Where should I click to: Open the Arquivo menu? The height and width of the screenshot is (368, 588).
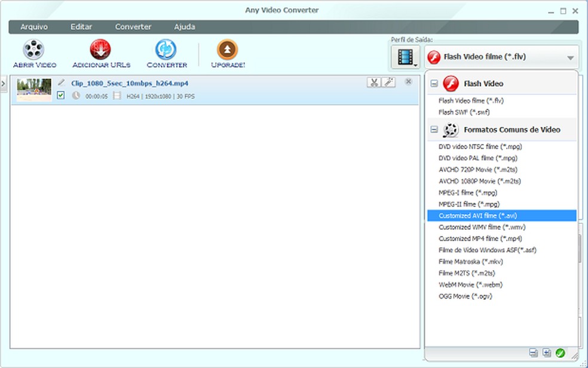pos(34,27)
